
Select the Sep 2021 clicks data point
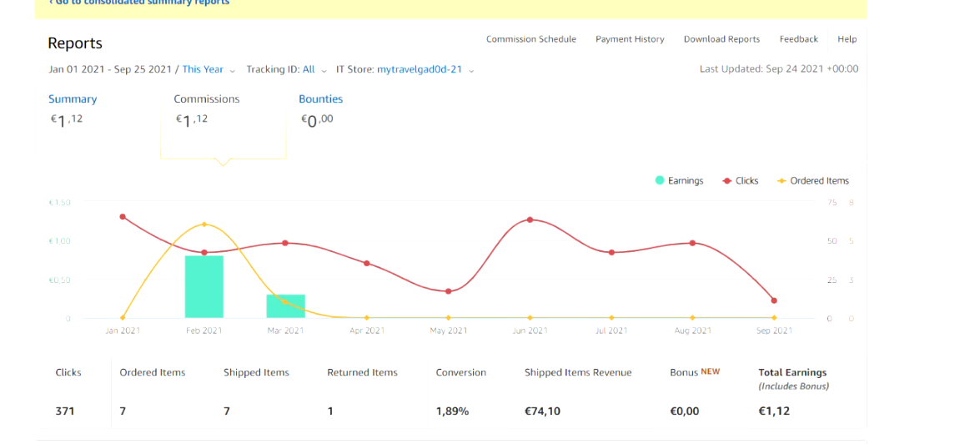pos(774,300)
